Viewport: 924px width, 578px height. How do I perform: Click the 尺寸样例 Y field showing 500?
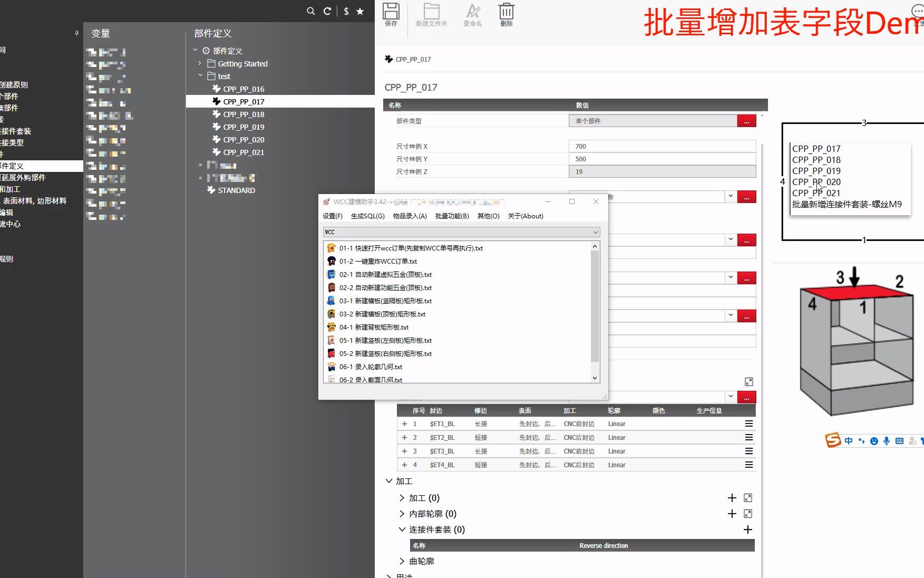pos(662,159)
